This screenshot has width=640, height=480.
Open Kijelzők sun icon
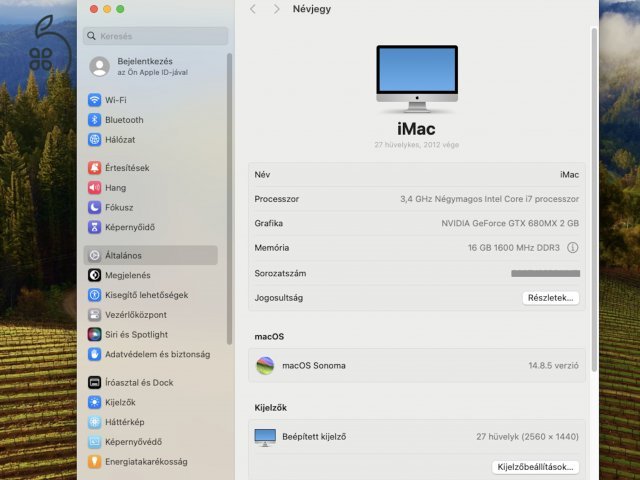click(94, 402)
